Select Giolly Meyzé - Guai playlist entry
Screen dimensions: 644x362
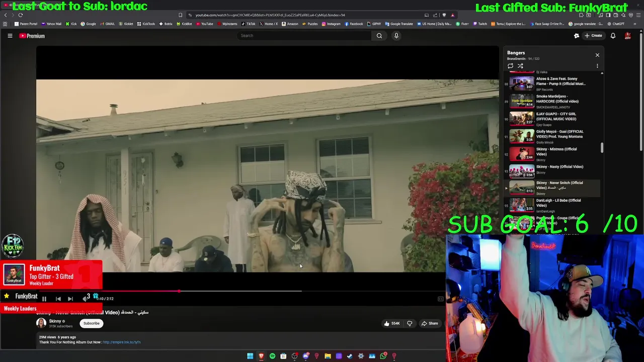coord(552,136)
